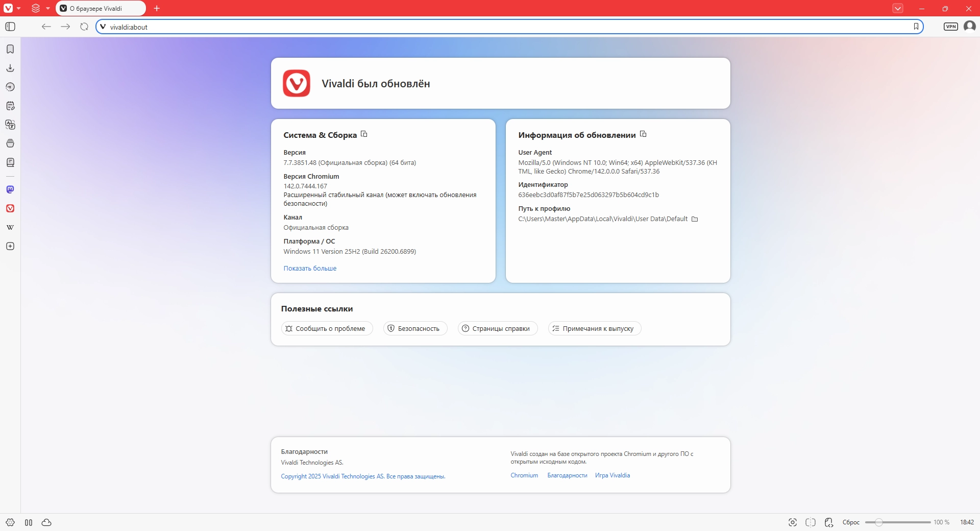The width and height of the screenshot is (980, 531).
Task: Open the History panel
Action: click(10, 87)
